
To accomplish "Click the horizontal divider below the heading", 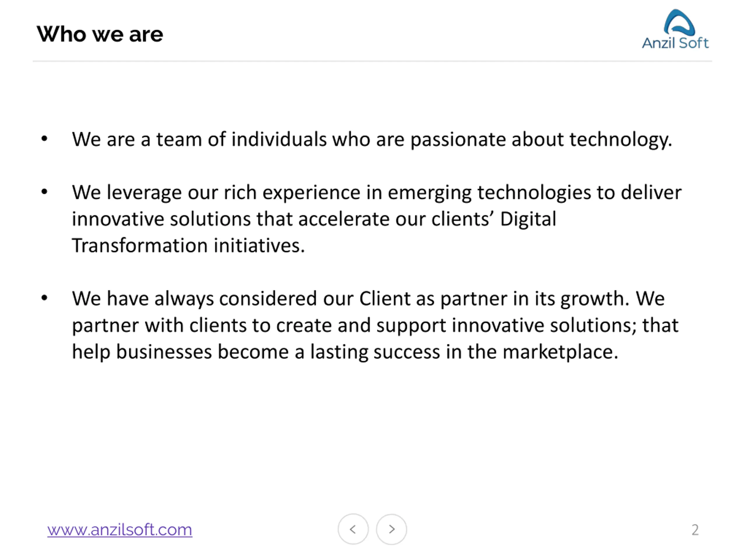I will (x=372, y=61).
